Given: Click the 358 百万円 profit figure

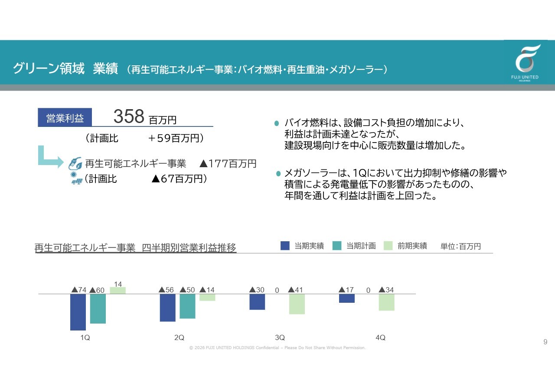Looking at the screenshot, I should 145,117.
